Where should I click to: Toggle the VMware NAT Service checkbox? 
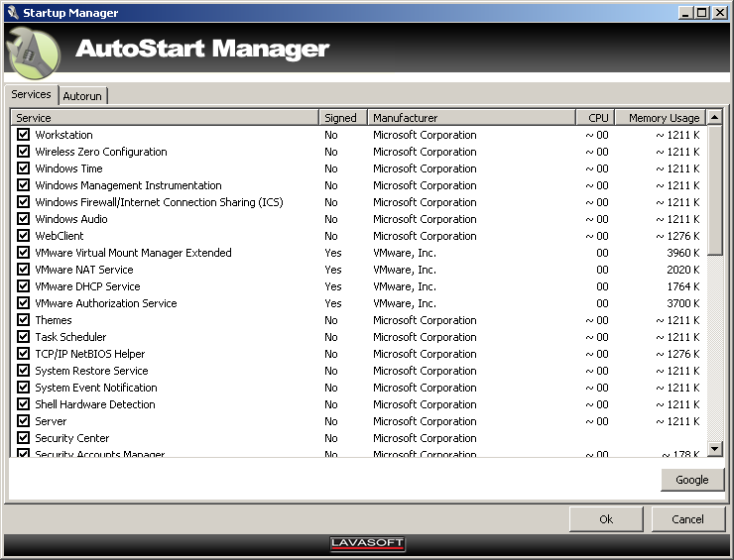(23, 269)
